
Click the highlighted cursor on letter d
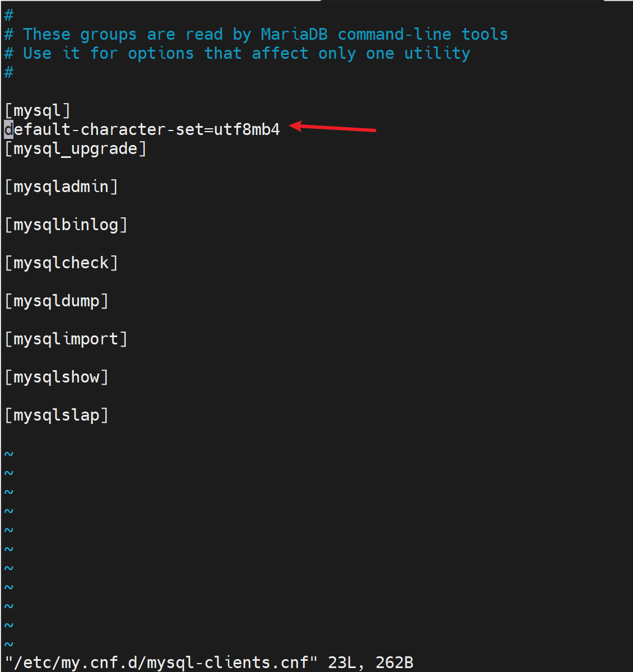pos(8,129)
